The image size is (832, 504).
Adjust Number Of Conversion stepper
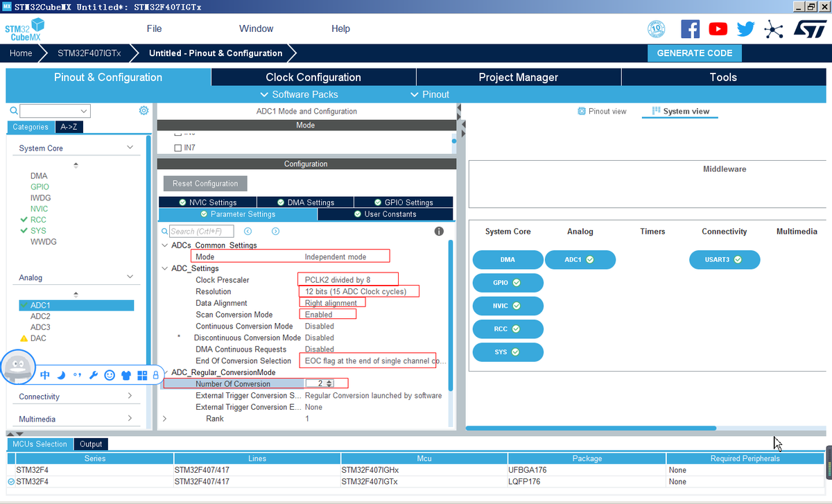pos(329,383)
